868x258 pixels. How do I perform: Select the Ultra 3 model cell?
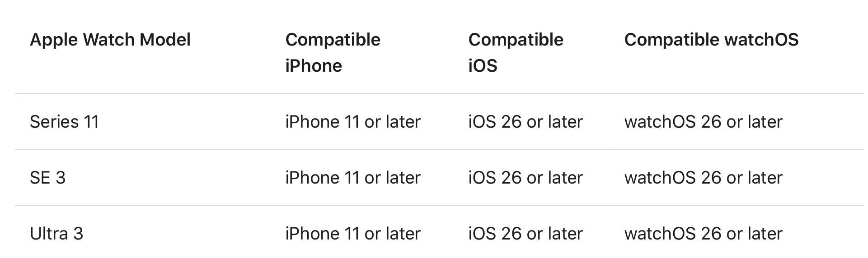56,234
